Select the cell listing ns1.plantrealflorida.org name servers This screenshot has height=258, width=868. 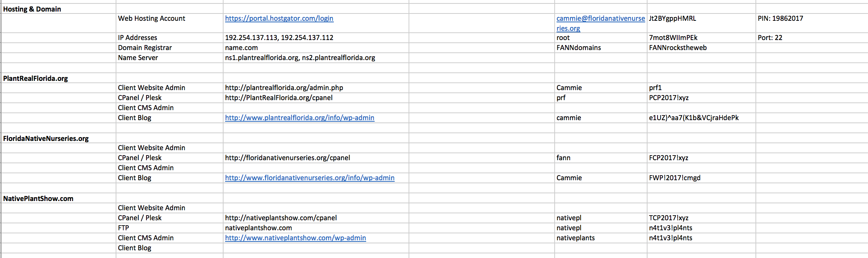click(x=300, y=58)
